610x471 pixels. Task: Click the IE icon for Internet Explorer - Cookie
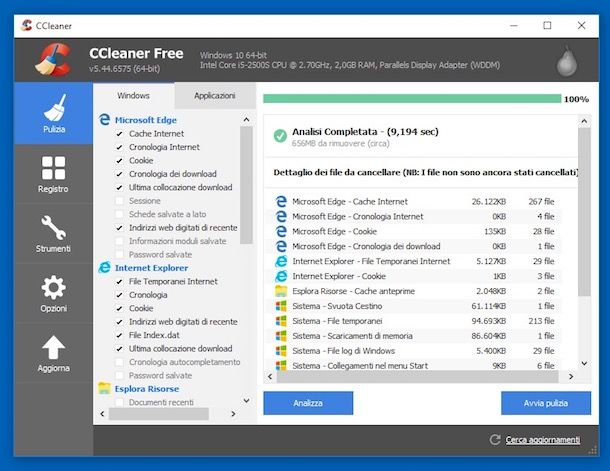(x=281, y=276)
